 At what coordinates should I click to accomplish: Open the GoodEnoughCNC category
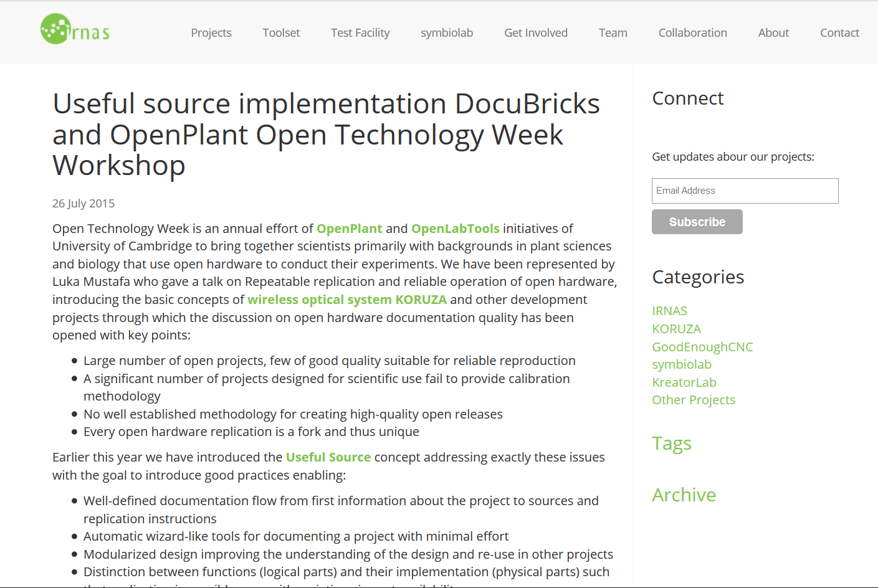pos(703,347)
